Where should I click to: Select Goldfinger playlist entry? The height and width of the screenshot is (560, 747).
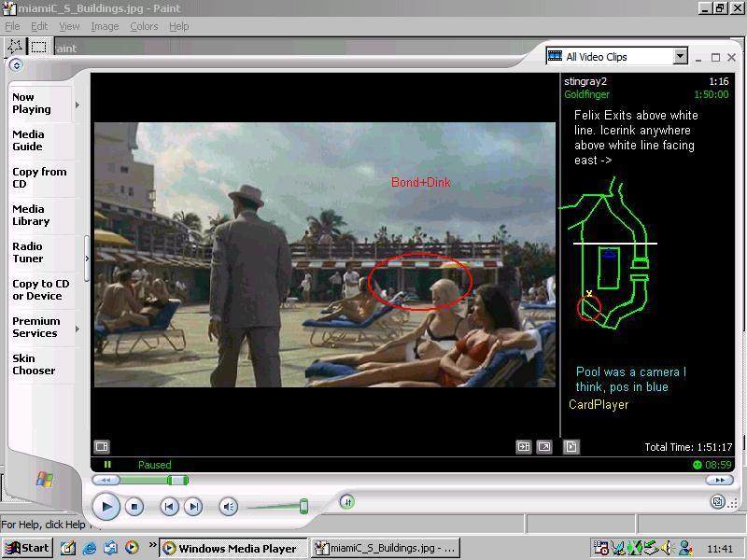tap(646, 94)
